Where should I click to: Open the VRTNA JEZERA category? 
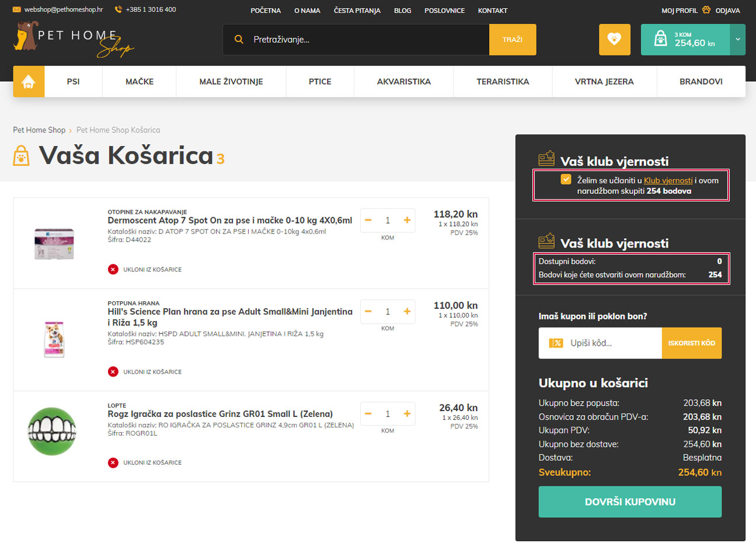(604, 82)
